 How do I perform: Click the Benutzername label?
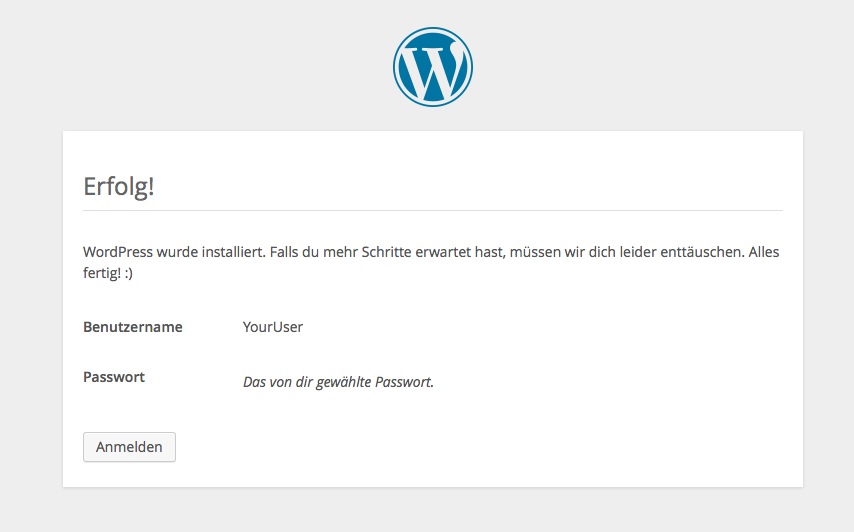133,327
